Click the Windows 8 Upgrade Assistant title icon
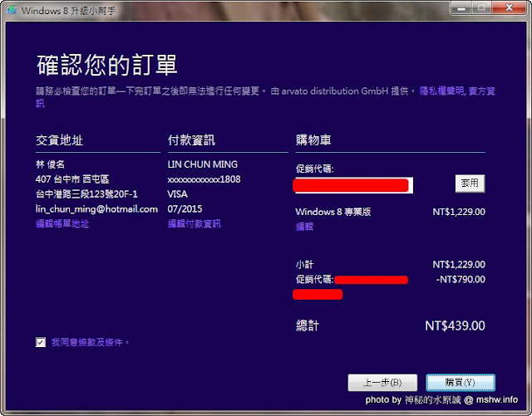This screenshot has height=416, width=532. 12,10
